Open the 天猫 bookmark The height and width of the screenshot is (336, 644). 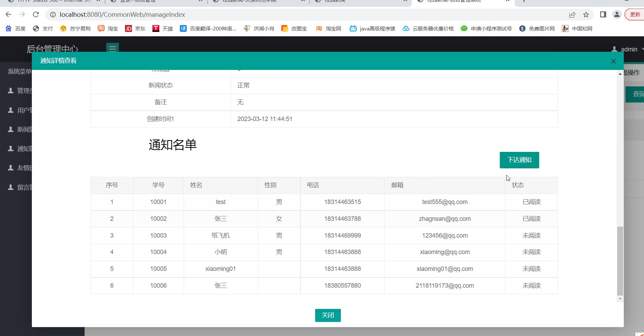pos(163,28)
